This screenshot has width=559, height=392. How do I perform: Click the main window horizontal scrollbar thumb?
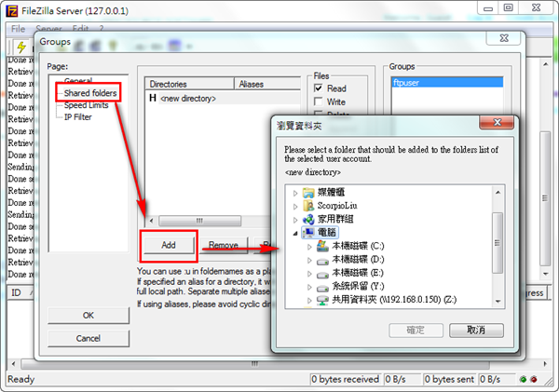coord(255,364)
